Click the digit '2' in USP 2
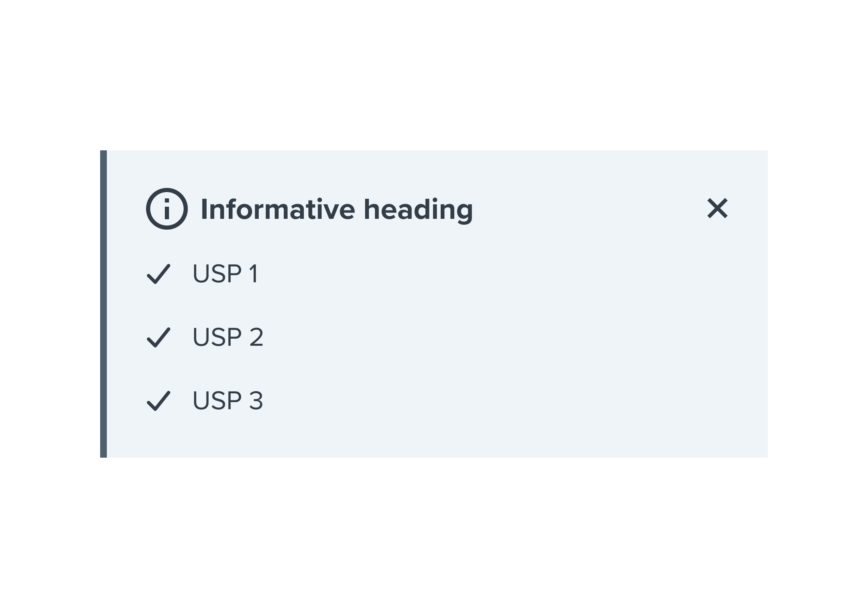This screenshot has width=868, height=608. [256, 337]
